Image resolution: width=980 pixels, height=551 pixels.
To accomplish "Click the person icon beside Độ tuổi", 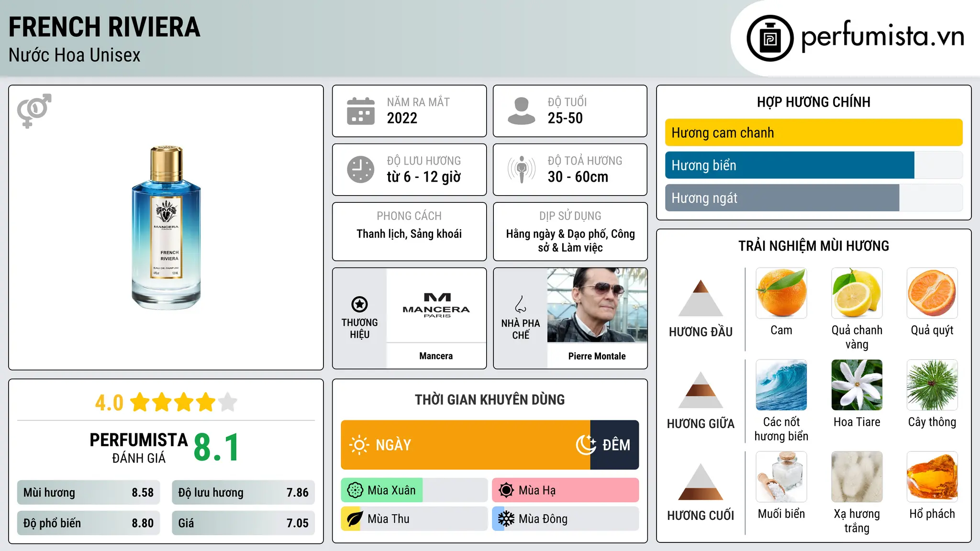I will [522, 111].
